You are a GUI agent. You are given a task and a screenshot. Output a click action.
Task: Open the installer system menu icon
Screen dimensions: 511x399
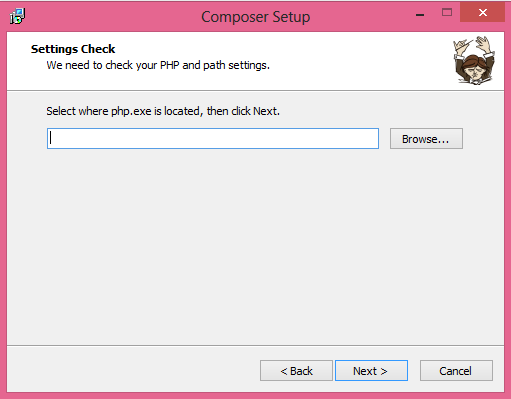(x=17, y=16)
